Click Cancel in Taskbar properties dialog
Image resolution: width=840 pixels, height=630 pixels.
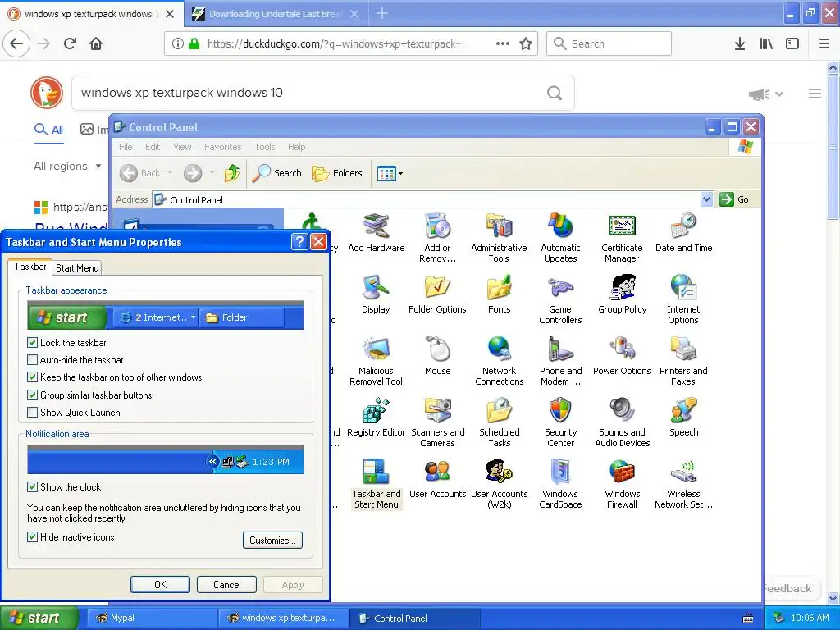(x=226, y=584)
